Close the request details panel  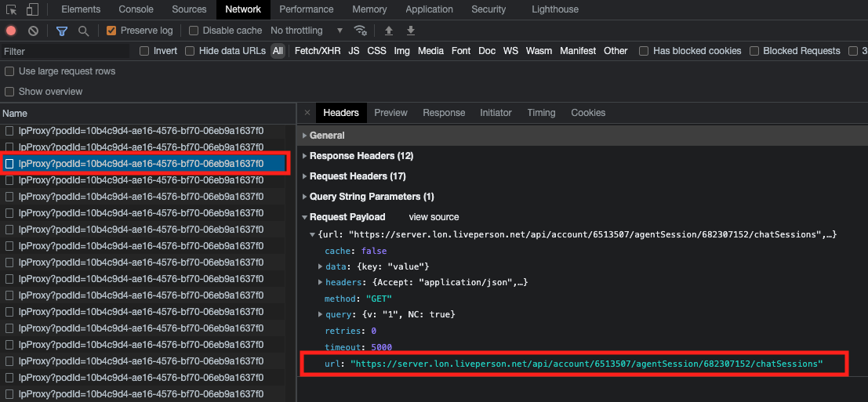pyautogui.click(x=307, y=113)
